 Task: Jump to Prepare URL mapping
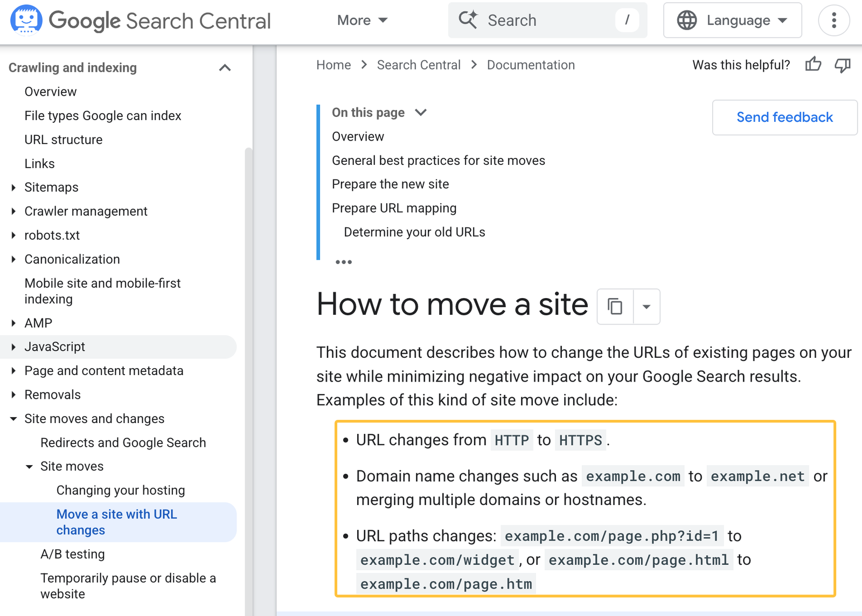point(394,209)
